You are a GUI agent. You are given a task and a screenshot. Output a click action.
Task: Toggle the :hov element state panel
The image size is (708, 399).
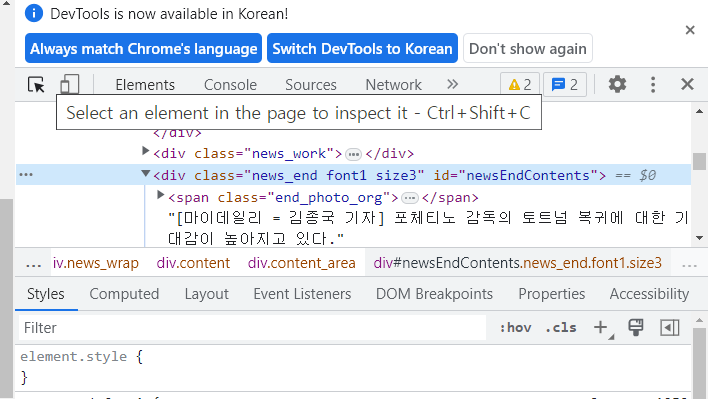click(515, 328)
